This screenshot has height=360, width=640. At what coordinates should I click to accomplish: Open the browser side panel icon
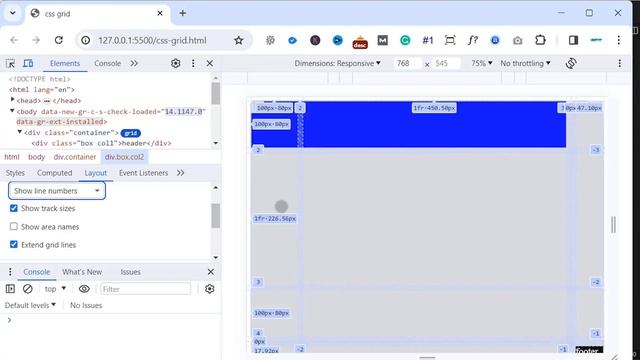pyautogui.click(x=573, y=40)
